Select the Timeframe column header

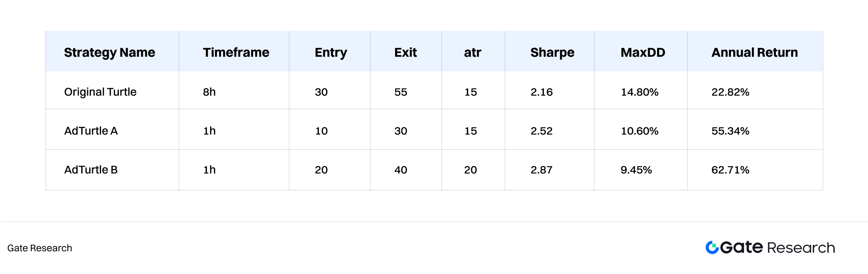click(x=236, y=52)
